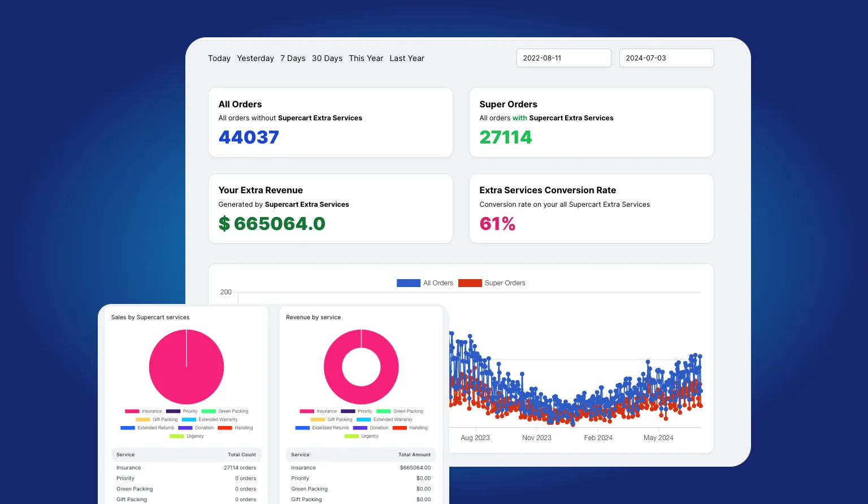Click the Revenue by service title
The image size is (868, 504).
point(313,318)
